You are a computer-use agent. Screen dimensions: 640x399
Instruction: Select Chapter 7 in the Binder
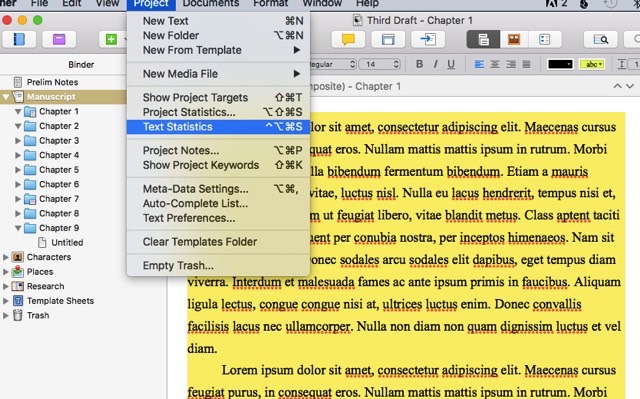coord(59,199)
